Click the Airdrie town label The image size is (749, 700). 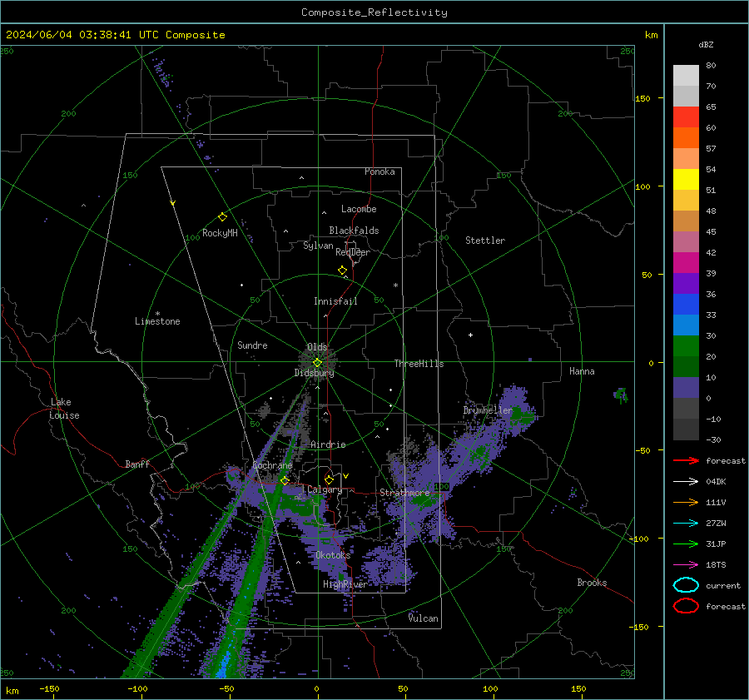pyautogui.click(x=328, y=444)
